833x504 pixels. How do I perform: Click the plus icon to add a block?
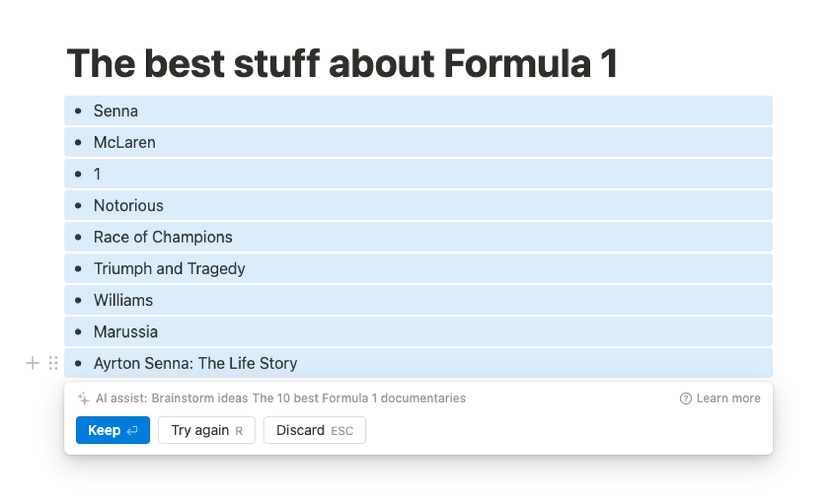(x=32, y=363)
